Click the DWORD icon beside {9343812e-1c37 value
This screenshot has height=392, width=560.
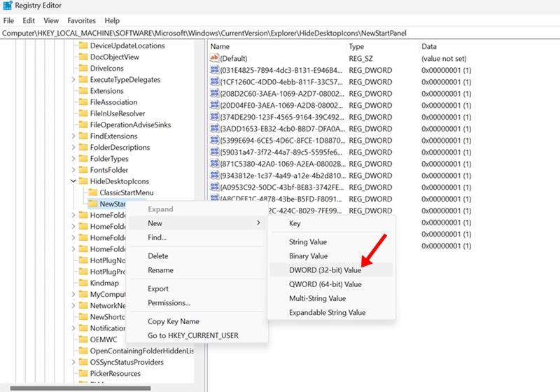pyautogui.click(x=214, y=175)
